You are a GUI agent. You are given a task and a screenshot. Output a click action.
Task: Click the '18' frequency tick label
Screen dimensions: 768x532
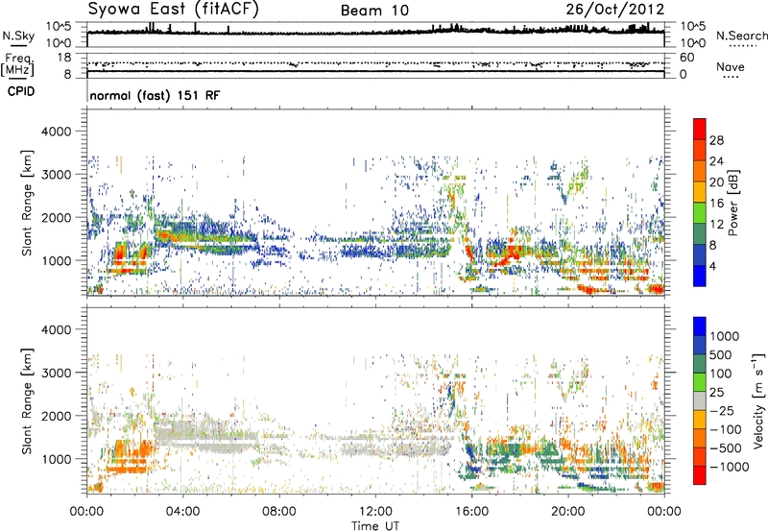(x=64, y=58)
